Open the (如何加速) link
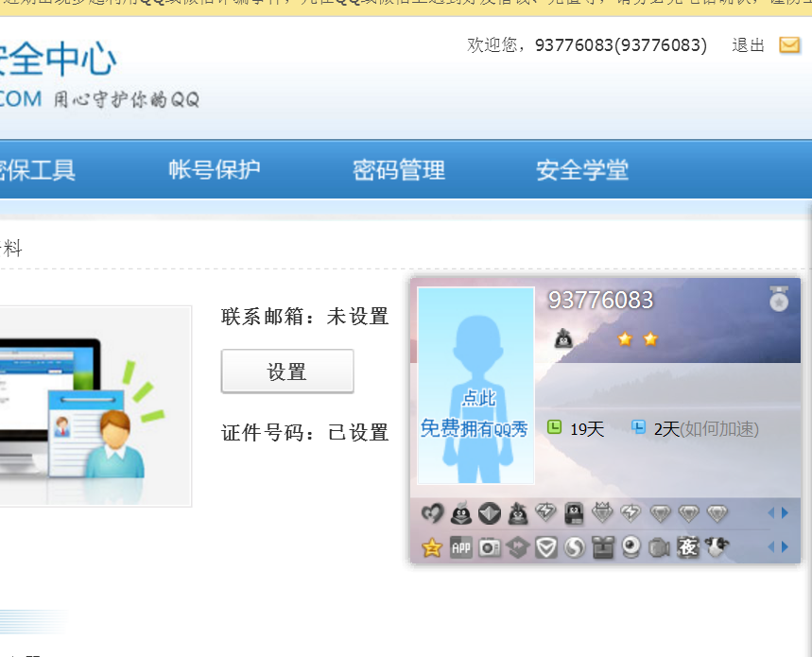This screenshot has height=657, width=812. (x=718, y=428)
